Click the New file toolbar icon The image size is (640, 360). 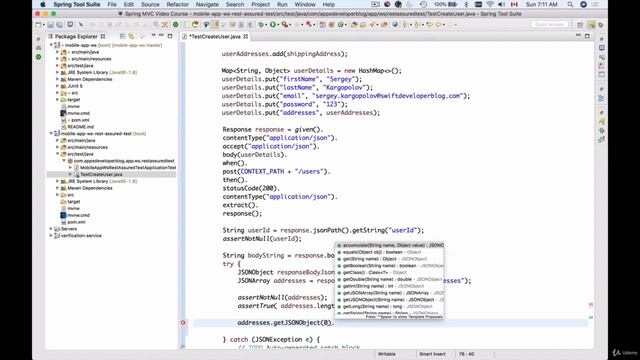coord(38,25)
